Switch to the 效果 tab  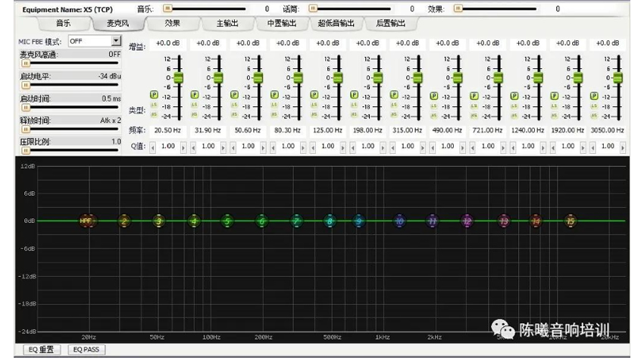coord(173,24)
